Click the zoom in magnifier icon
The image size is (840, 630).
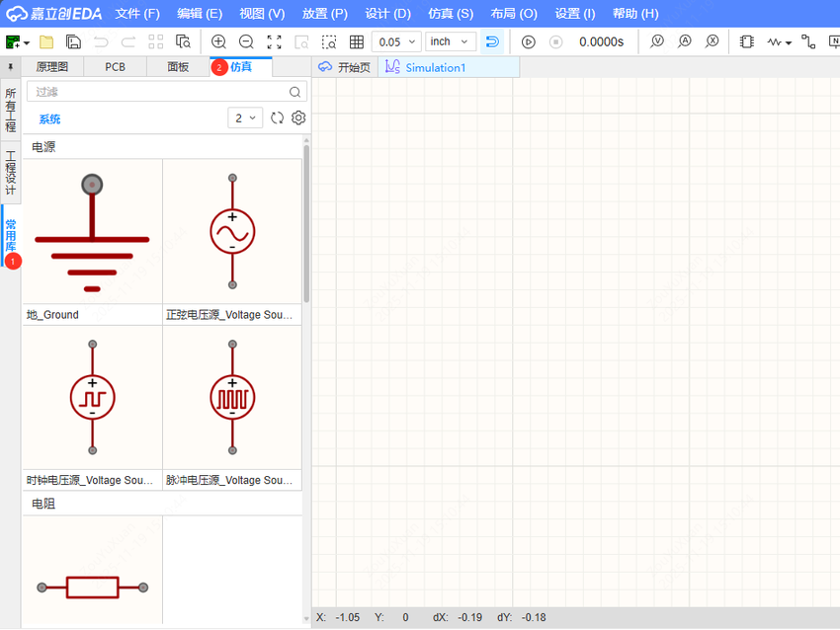coord(218,41)
